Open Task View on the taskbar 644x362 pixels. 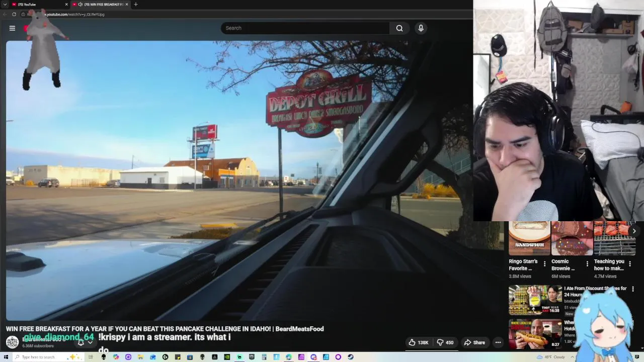(91, 357)
